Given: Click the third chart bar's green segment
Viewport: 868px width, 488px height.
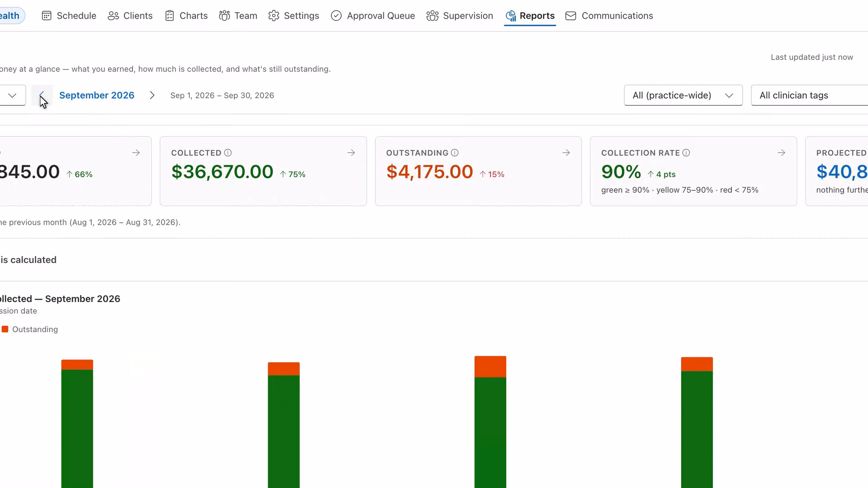Looking at the screenshot, I should pyautogui.click(x=491, y=432).
